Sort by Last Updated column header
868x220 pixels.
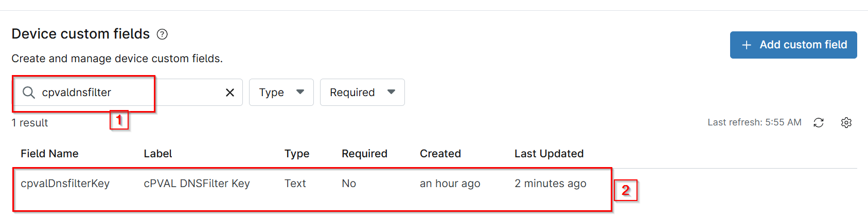pos(548,154)
